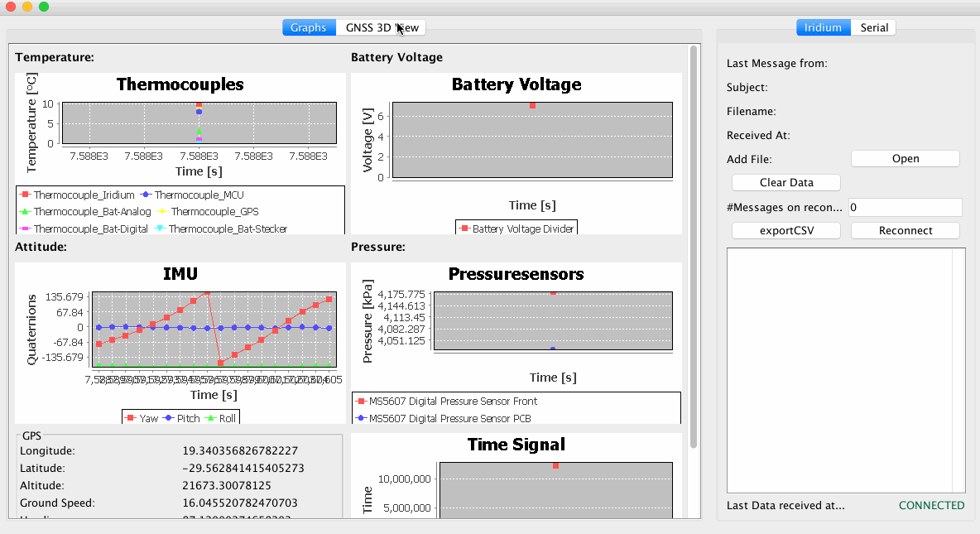Click the Time Signal chart title

coord(516,445)
